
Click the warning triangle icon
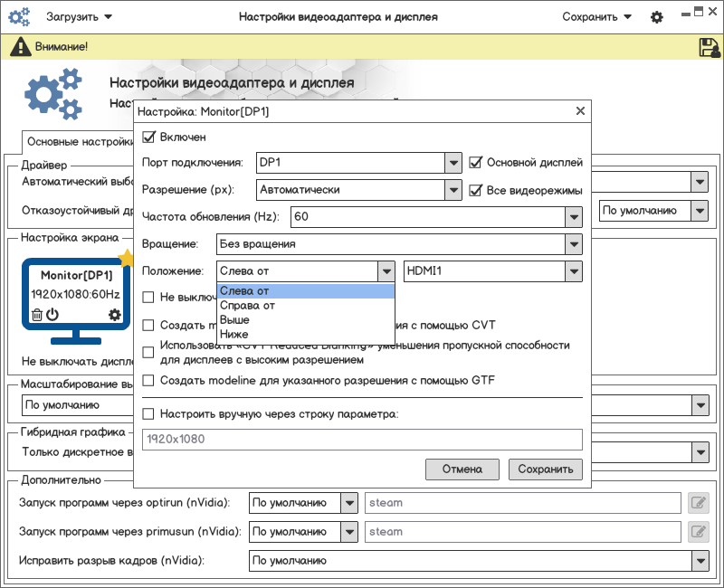(x=14, y=46)
